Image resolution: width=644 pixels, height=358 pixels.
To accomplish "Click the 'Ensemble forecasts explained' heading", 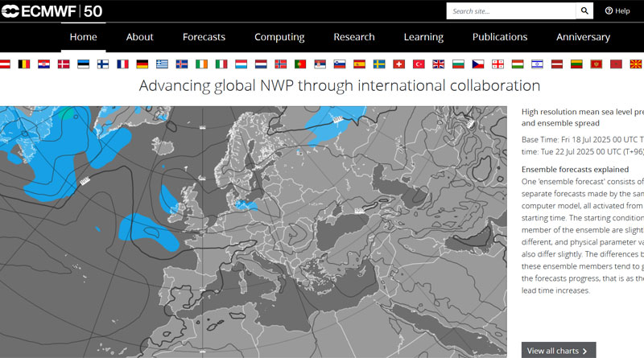I will [575, 170].
